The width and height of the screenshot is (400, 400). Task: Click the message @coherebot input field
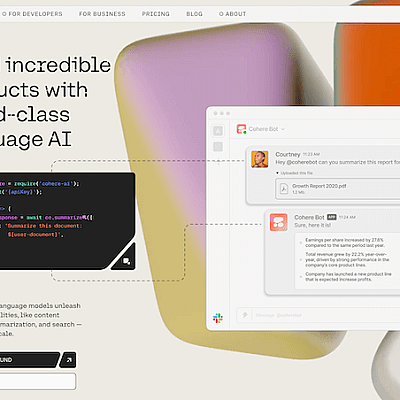318,315
